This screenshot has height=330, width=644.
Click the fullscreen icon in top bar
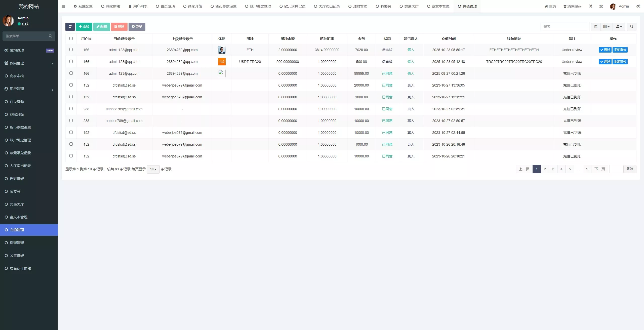click(601, 6)
